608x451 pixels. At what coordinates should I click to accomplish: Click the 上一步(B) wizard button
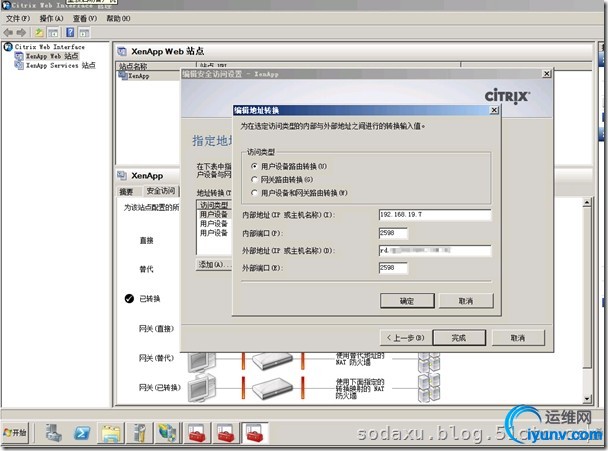point(405,338)
